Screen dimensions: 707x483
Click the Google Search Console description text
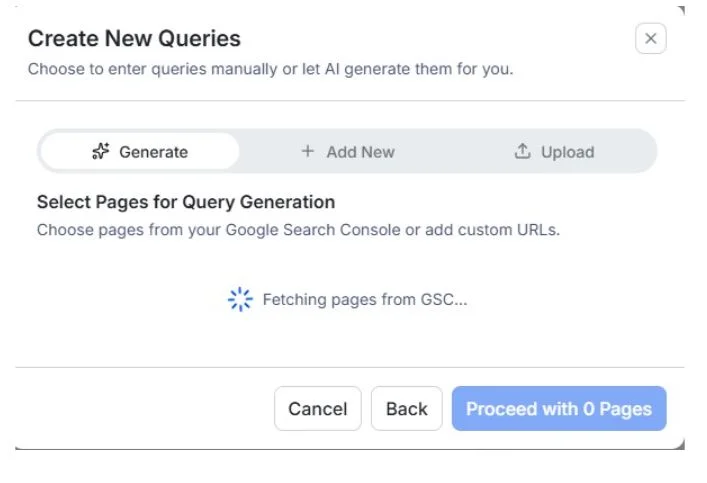click(298, 230)
